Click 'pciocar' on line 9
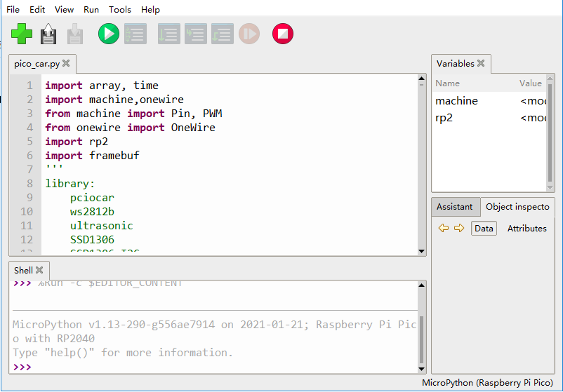Image resolution: width=563 pixels, height=392 pixels. [92, 197]
